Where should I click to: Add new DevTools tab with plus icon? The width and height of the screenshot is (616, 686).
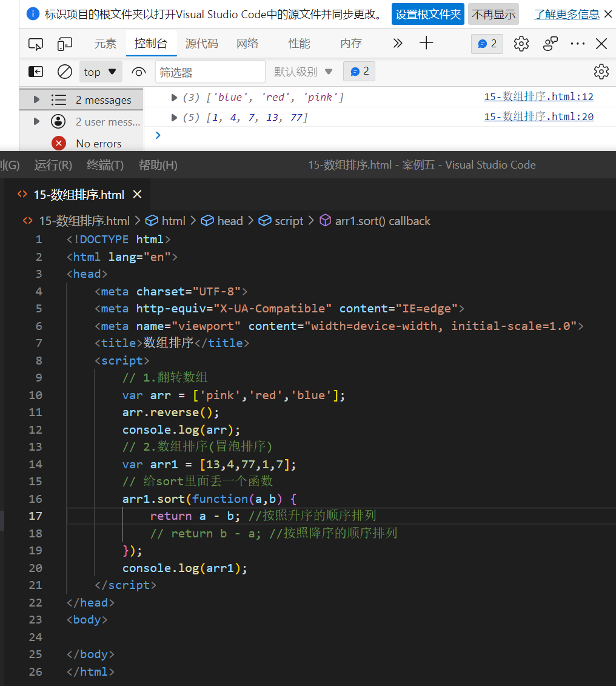tap(427, 43)
